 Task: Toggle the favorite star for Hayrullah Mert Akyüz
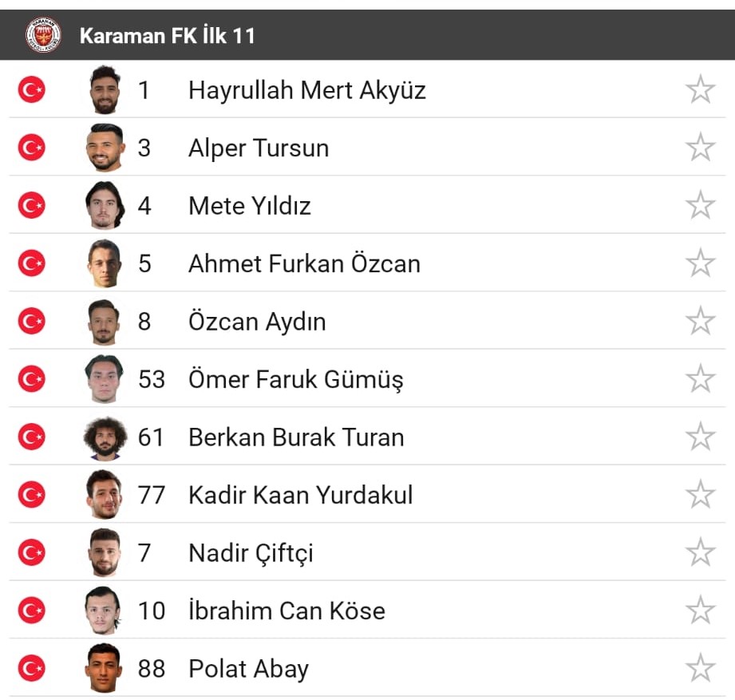click(x=701, y=88)
